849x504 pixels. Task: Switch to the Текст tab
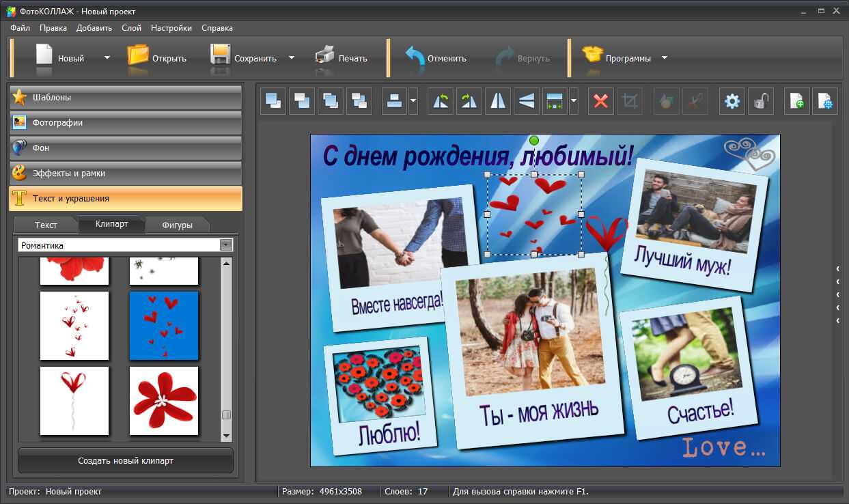46,225
